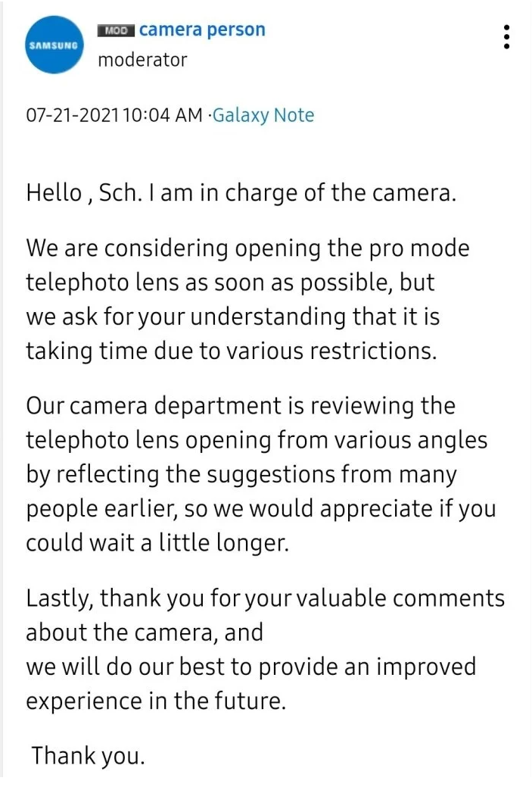Click the "We are considering opening" line
The width and height of the screenshot is (532, 790).
click(247, 248)
